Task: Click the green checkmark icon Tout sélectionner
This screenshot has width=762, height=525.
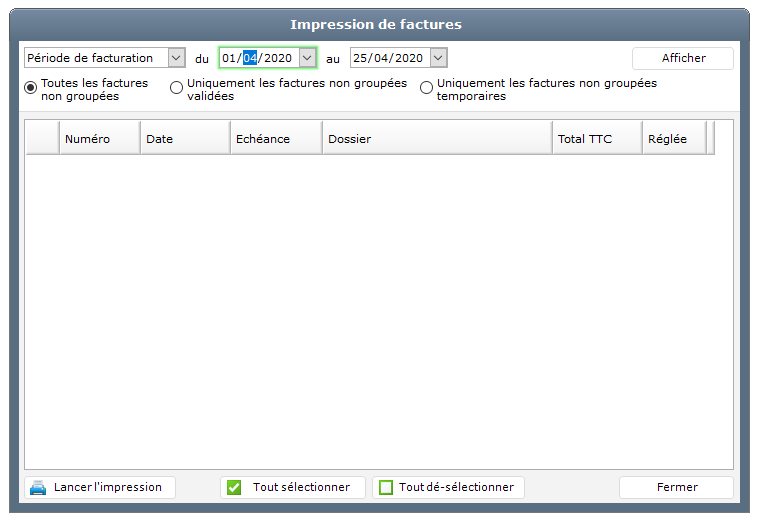Action: point(234,488)
